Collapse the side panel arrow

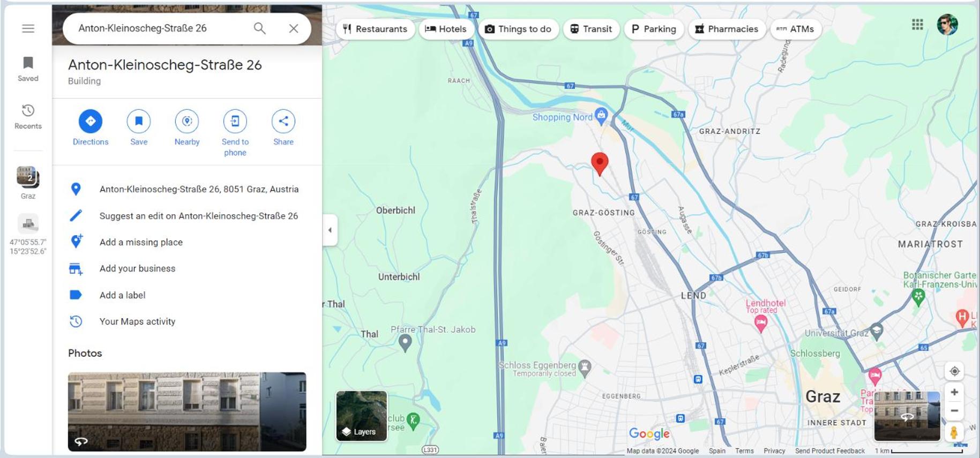coord(330,230)
